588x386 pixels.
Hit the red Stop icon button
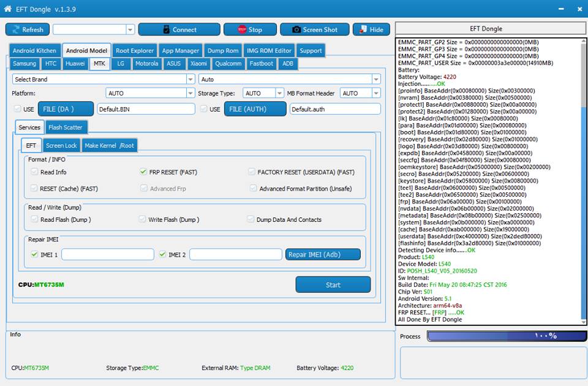(x=250, y=29)
